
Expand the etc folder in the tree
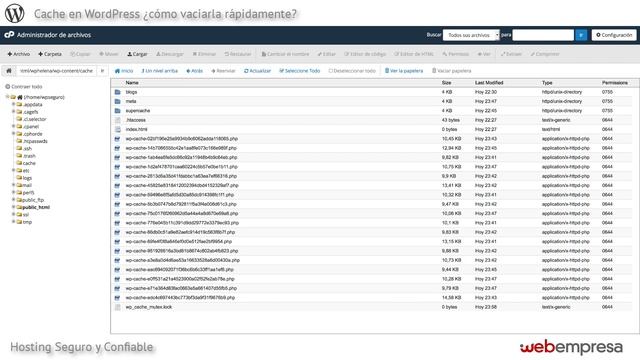point(13,170)
